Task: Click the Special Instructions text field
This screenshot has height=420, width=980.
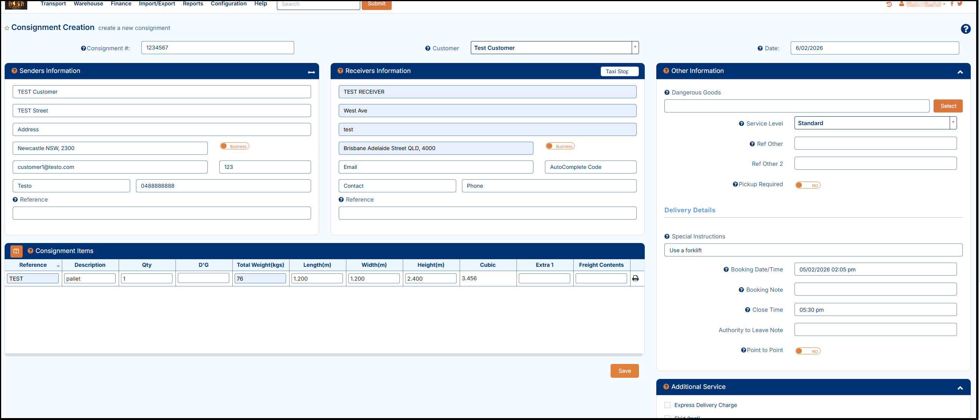Action: (813, 250)
